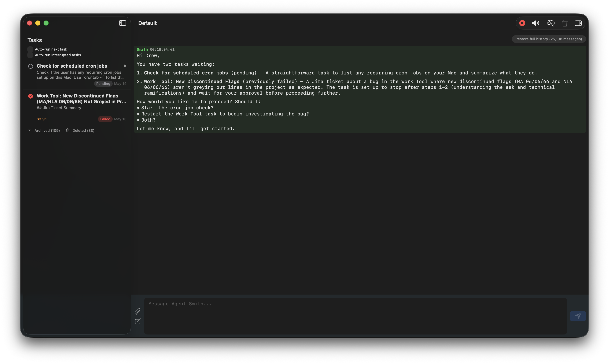Image resolution: width=609 pixels, height=364 pixels.
Task: Click the May 13 date label
Action: point(120,119)
